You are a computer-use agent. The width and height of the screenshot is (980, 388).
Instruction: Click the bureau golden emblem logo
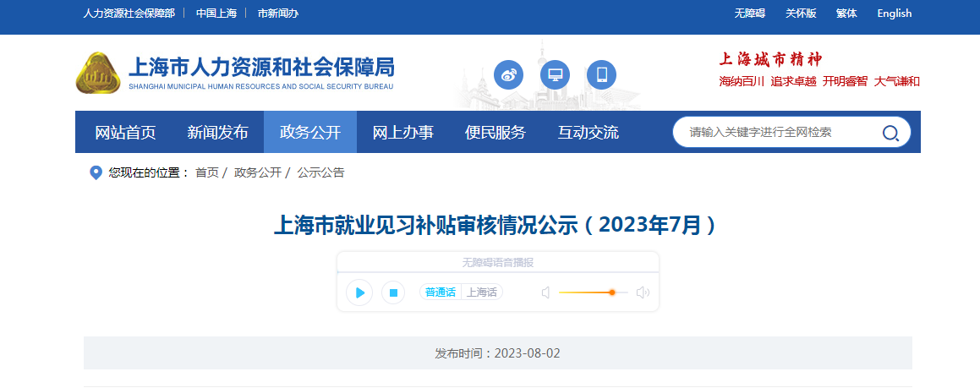[x=98, y=73]
